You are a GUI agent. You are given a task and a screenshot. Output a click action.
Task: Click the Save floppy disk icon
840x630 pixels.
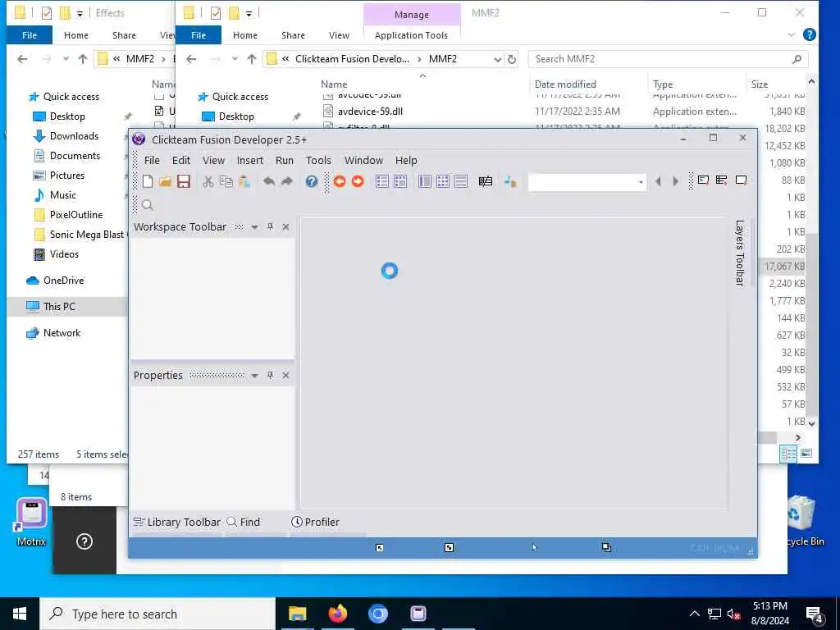coord(184,181)
